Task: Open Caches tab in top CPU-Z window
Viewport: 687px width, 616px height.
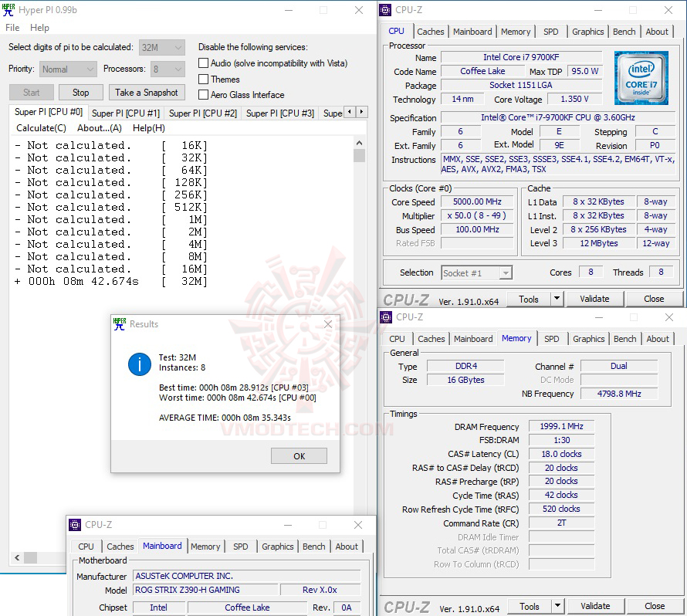Action: point(430,32)
